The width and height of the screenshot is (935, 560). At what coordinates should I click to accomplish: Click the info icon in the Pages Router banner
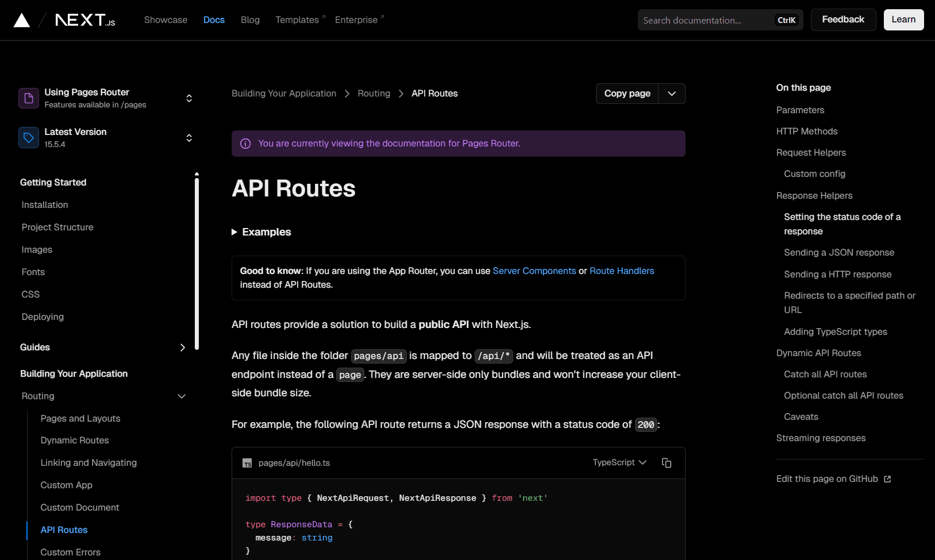point(245,143)
